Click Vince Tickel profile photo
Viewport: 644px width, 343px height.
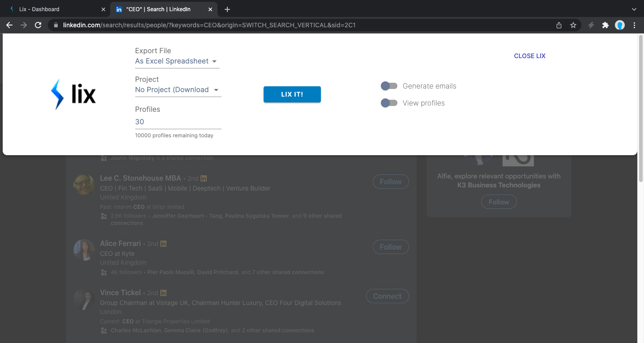(x=84, y=299)
